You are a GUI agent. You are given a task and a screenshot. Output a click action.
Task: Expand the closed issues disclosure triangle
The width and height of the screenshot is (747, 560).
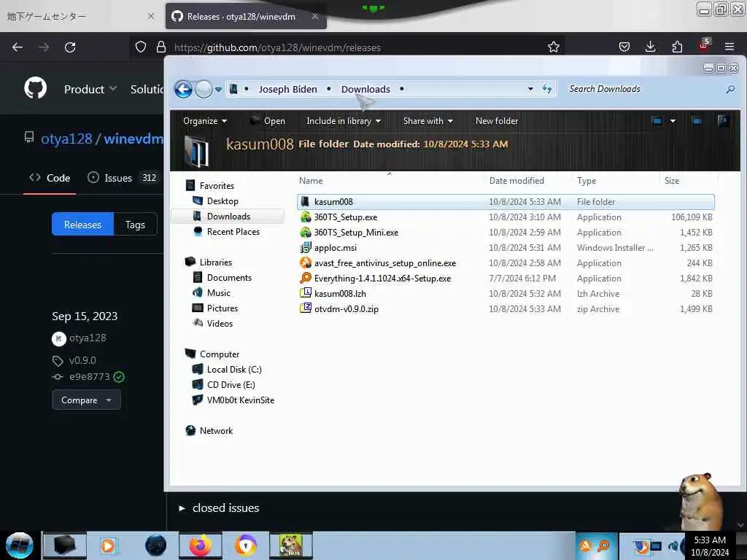click(x=182, y=508)
